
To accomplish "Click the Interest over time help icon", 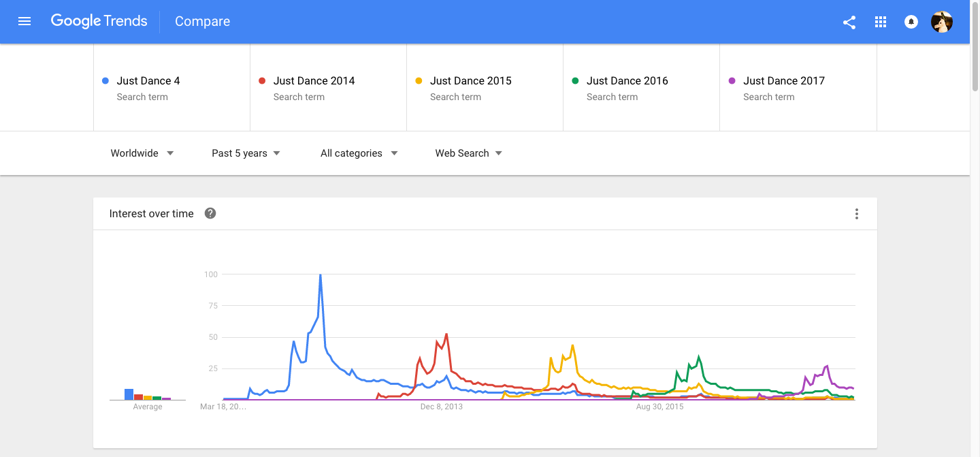I will (x=210, y=213).
